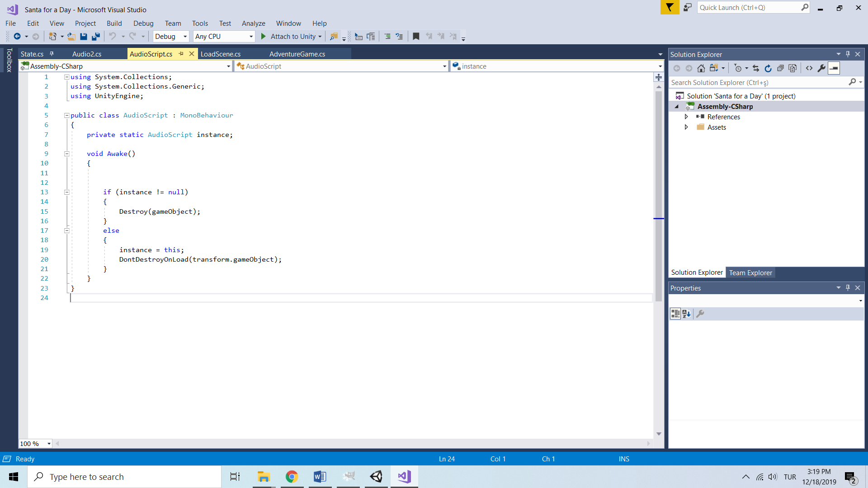Toggle pin on the AudioScript.cs tab
Screen dimensions: 868x488
click(181, 54)
